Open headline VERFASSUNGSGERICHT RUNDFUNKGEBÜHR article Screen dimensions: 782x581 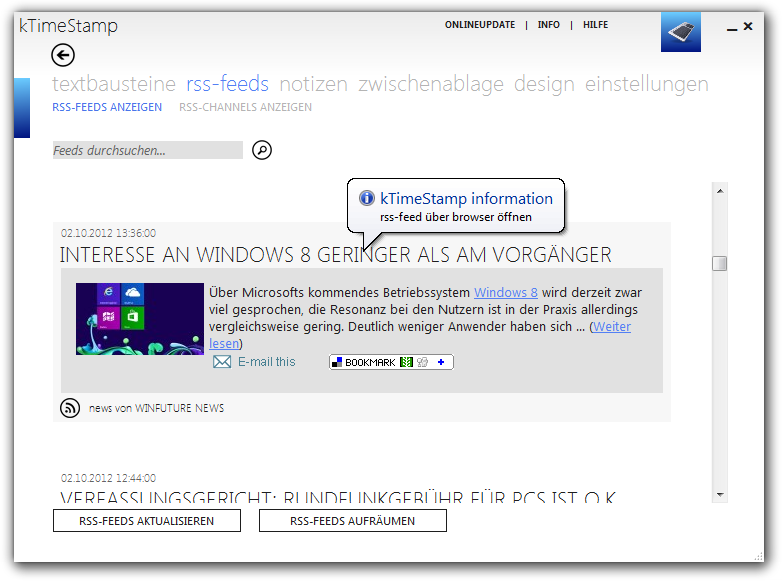[x=338, y=497]
